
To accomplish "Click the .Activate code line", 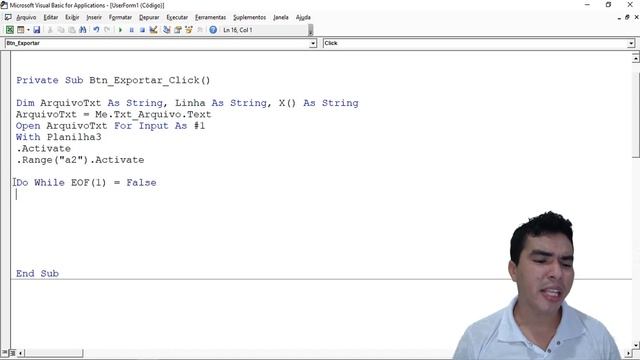I will tap(43, 148).
